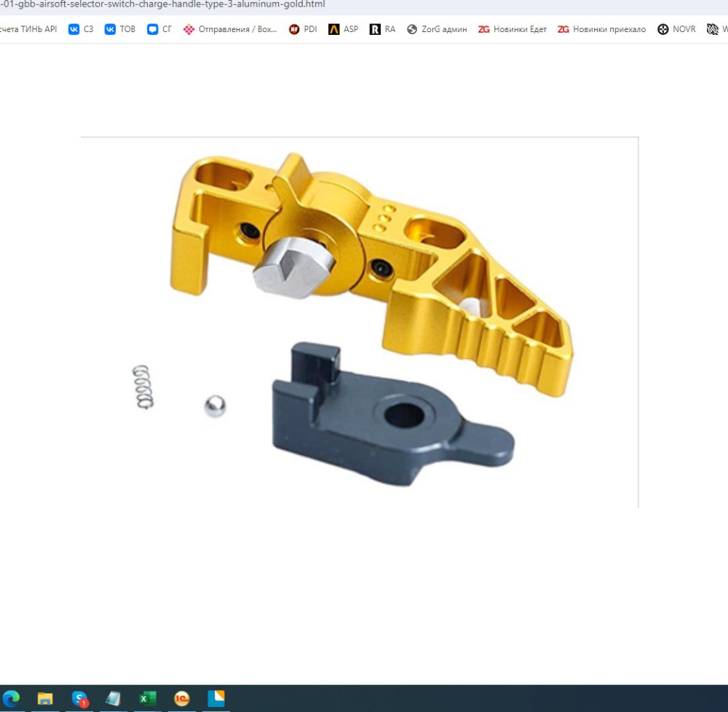Open the ZorG админ bookmark
728x712 pixels.
[437, 29]
